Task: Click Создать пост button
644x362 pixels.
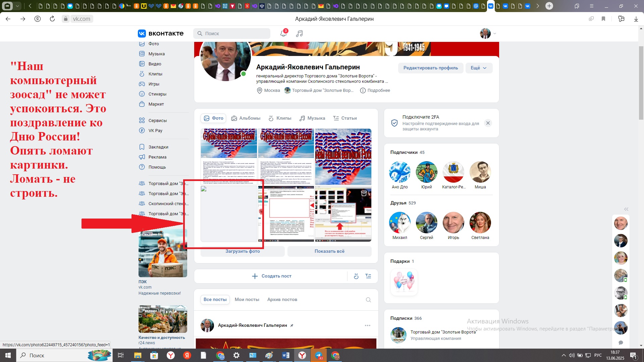Action: coord(272,276)
